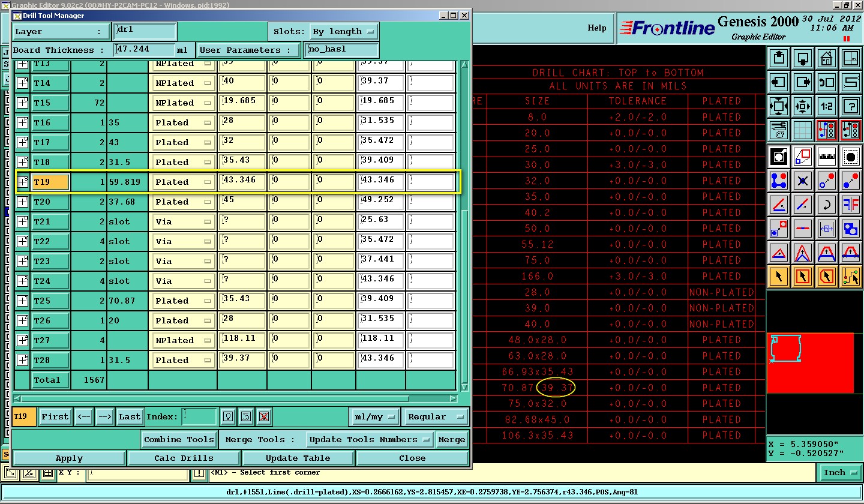Click the Merge button

click(452, 439)
